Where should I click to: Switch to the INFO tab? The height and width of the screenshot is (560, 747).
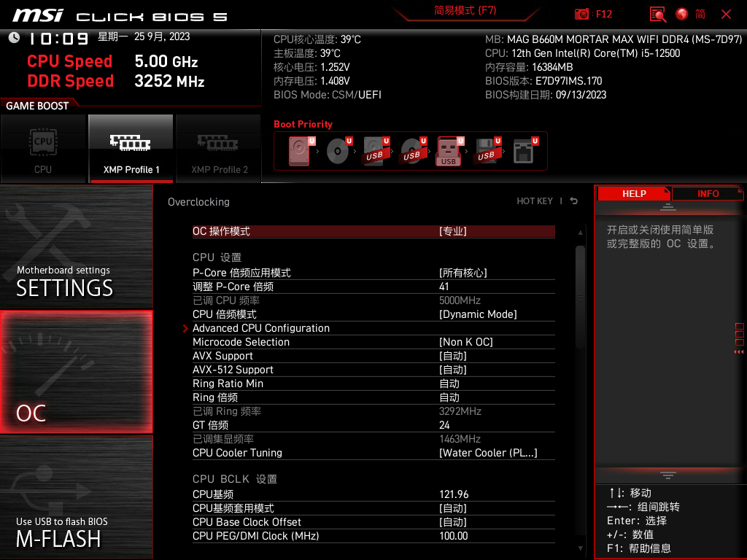[x=707, y=193]
